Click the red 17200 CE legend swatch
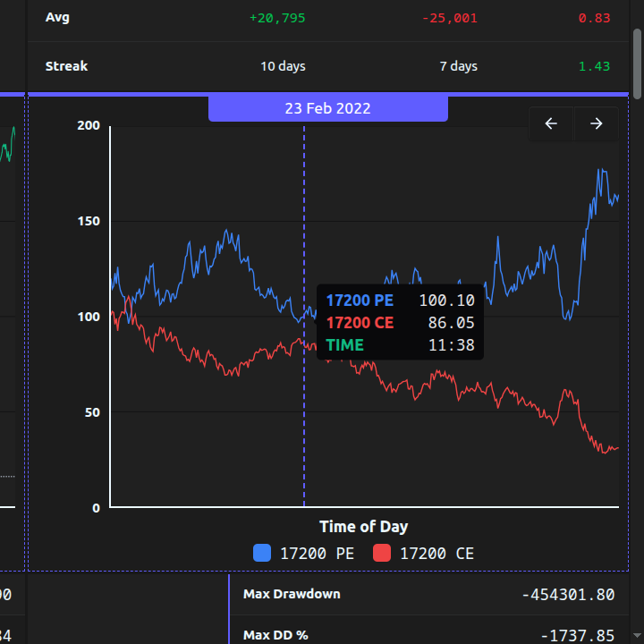The image size is (644, 644). 382,554
